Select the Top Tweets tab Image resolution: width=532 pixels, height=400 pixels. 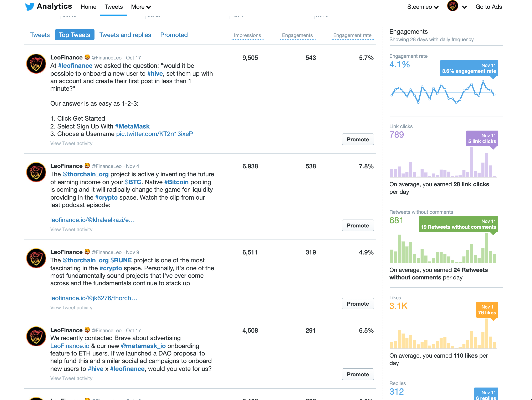(x=75, y=35)
